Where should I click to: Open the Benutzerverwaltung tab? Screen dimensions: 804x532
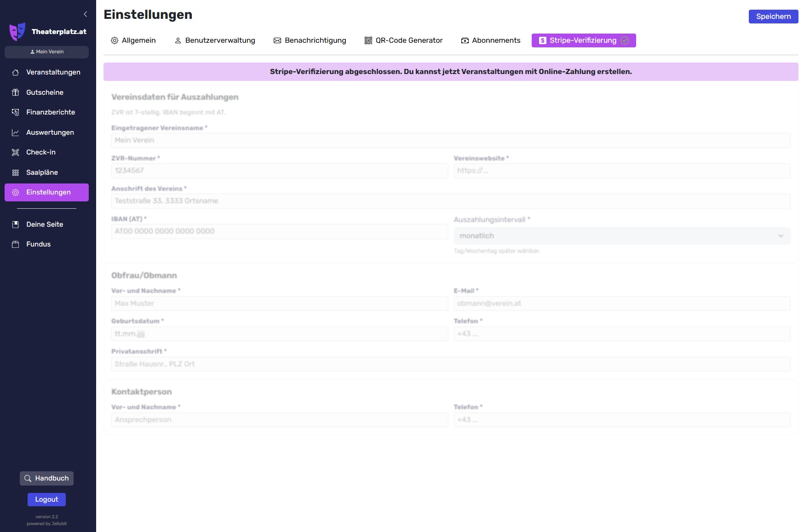[x=215, y=40]
